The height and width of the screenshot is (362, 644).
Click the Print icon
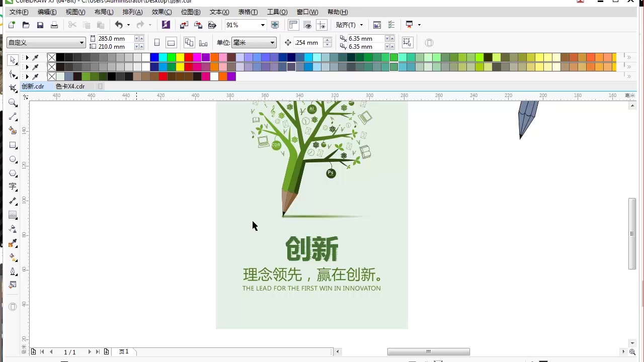pos(54,25)
